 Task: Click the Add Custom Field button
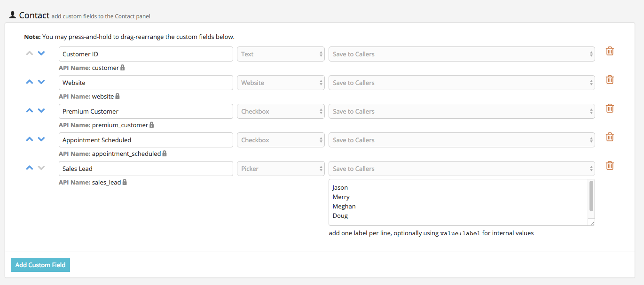tap(40, 265)
